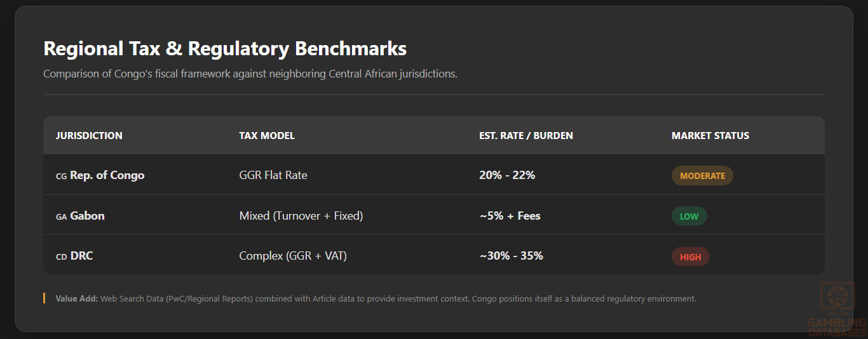
Task: Click the LOW status badge
Action: [x=689, y=216]
